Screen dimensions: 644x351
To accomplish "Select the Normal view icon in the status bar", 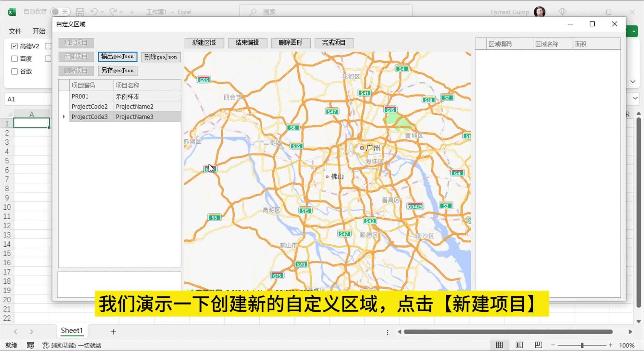I will pyautogui.click(x=499, y=345).
